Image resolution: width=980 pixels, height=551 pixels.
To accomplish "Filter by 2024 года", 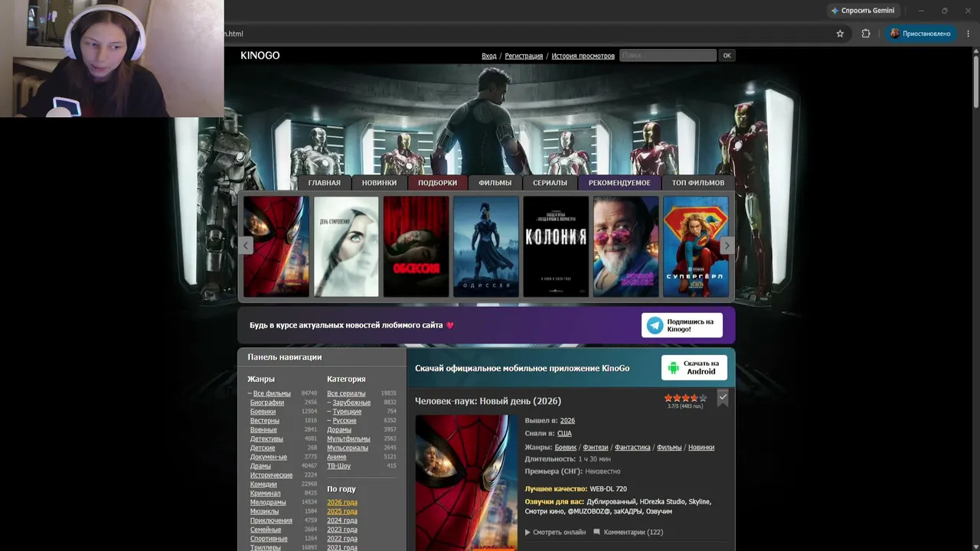I will [x=342, y=521].
